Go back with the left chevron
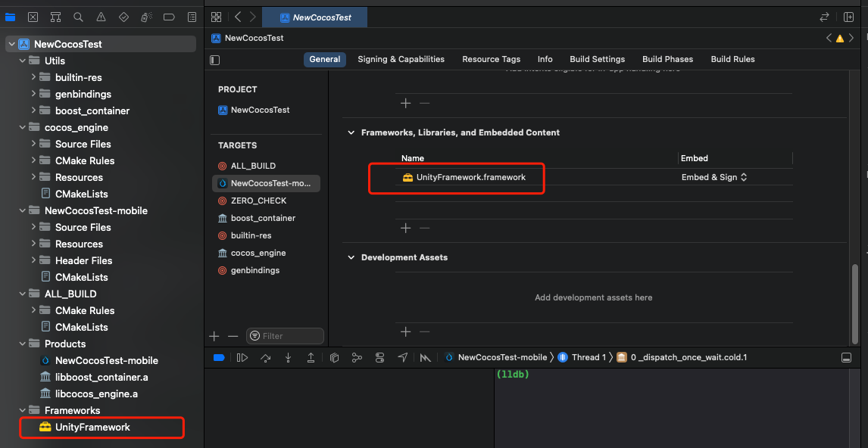 pos(238,17)
